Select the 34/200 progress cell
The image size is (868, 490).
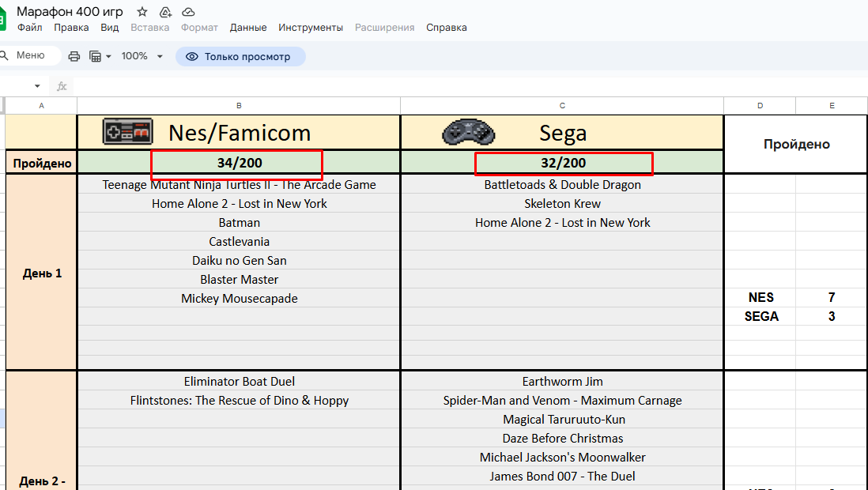pyautogui.click(x=239, y=163)
